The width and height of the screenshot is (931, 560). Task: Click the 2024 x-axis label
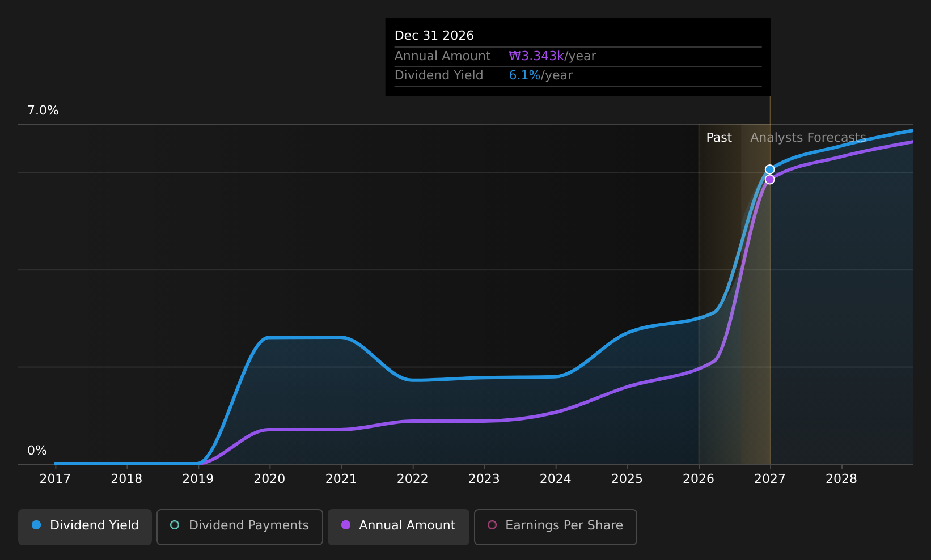tap(556, 479)
